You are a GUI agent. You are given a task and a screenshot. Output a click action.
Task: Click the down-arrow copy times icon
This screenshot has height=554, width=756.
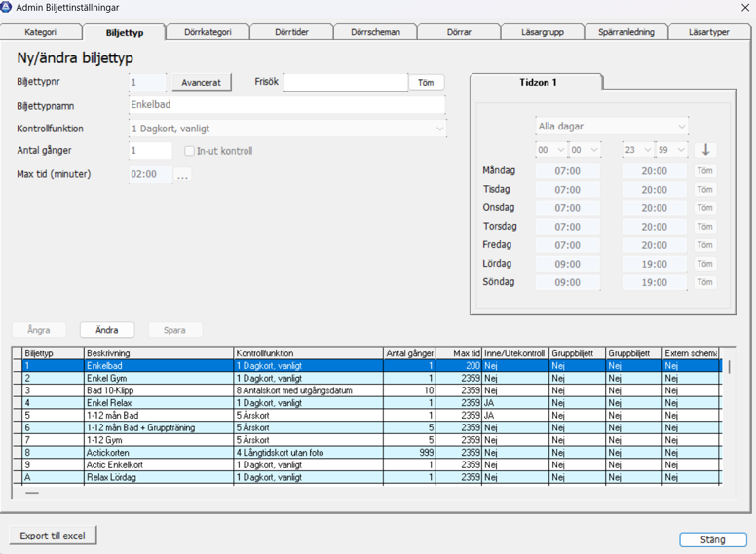coord(705,150)
